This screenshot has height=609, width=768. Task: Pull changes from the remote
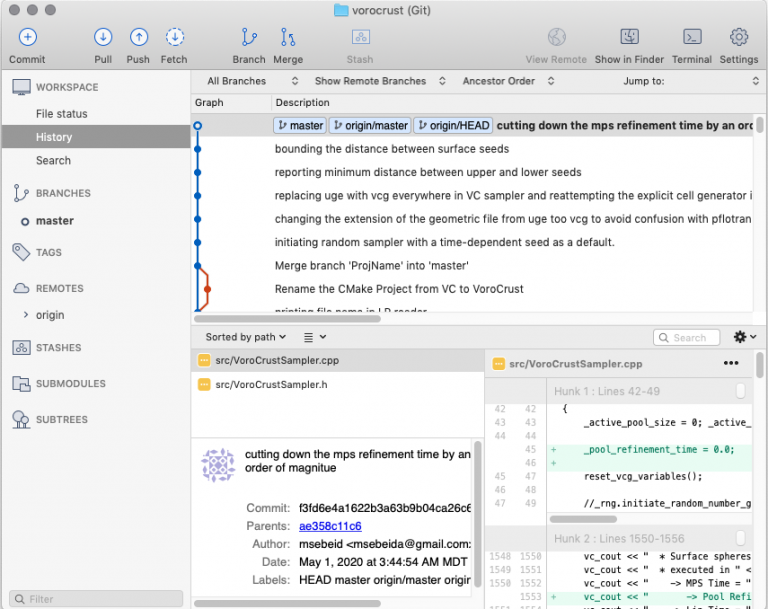point(103,38)
